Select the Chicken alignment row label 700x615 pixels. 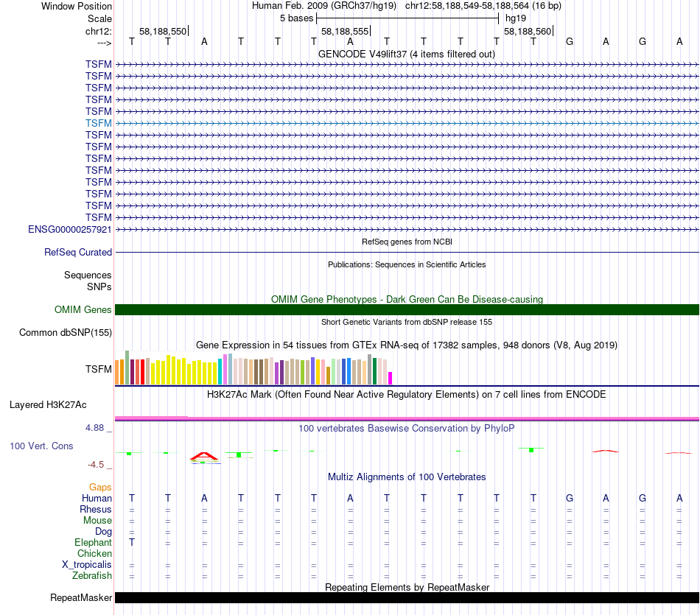[x=94, y=553]
